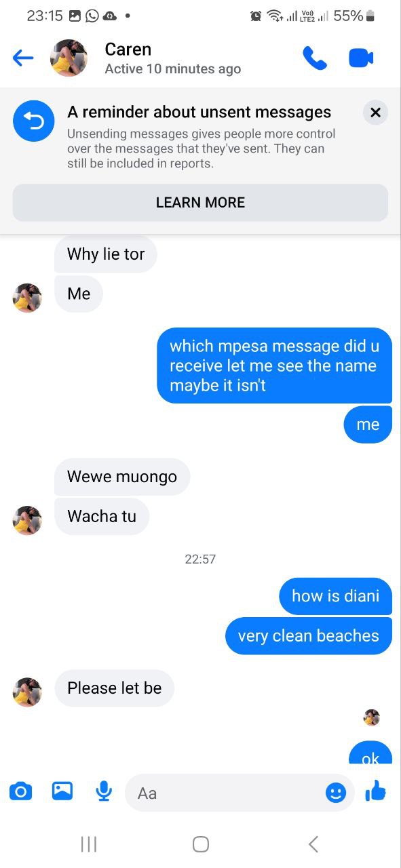This screenshot has height=868, width=401.
Task: Start a video call with Caren
Action: click(x=361, y=58)
